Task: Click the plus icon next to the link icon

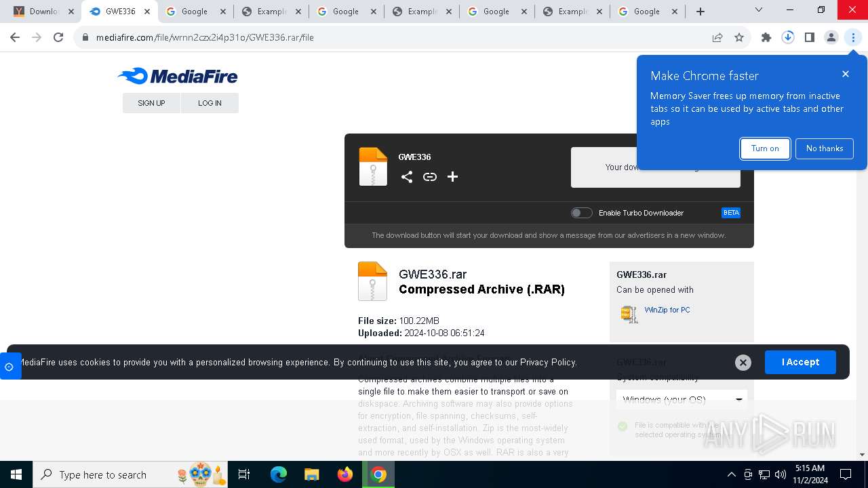Action: [452, 177]
